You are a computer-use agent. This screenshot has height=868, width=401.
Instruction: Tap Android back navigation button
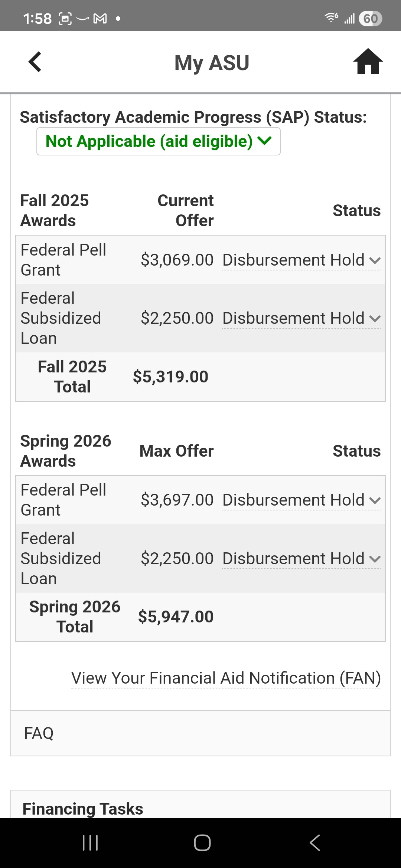click(x=314, y=842)
